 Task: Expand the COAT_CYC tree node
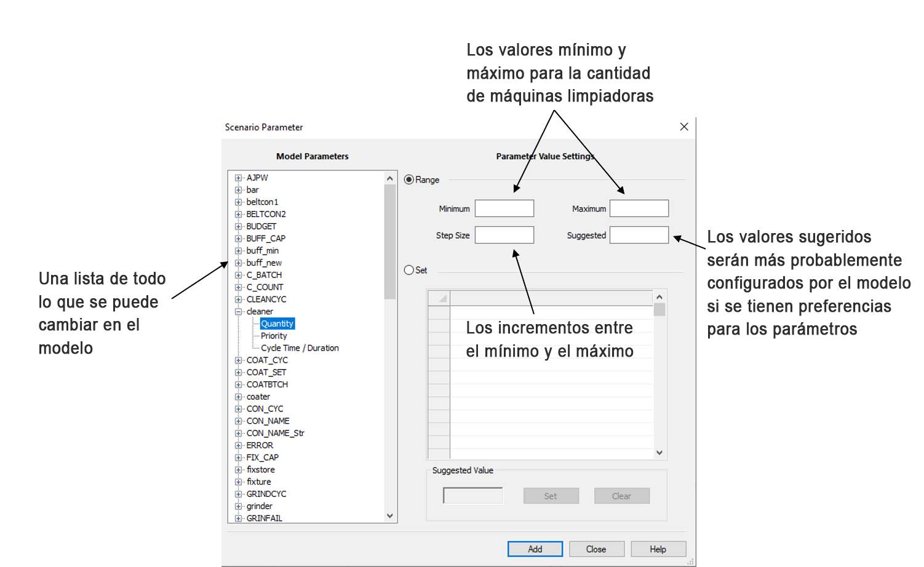pos(239,360)
